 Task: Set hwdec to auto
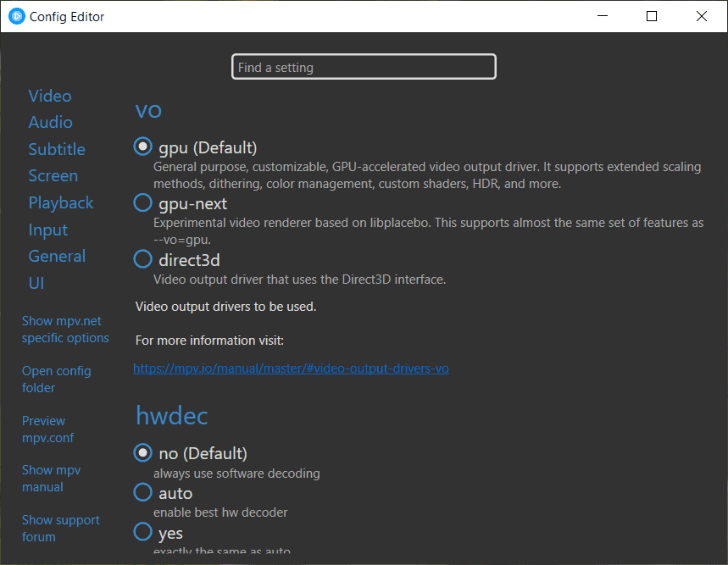pyautogui.click(x=143, y=492)
